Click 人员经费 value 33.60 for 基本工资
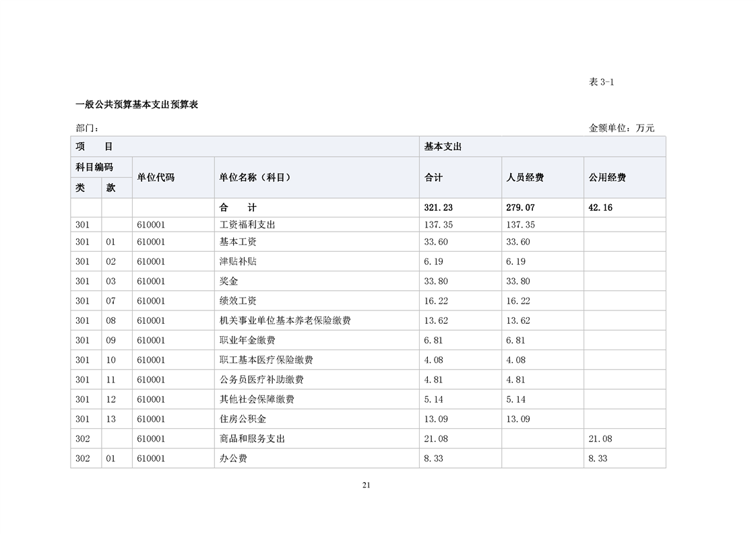The image size is (756, 534). click(518, 242)
